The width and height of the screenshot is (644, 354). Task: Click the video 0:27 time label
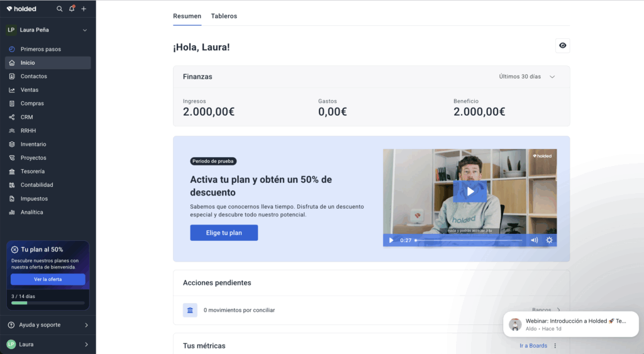(406, 240)
